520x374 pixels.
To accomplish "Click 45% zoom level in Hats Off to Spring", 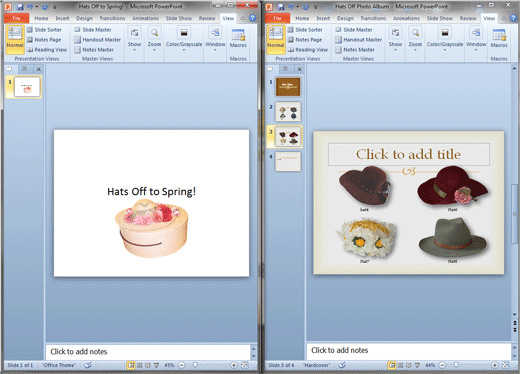I will 169,365.
